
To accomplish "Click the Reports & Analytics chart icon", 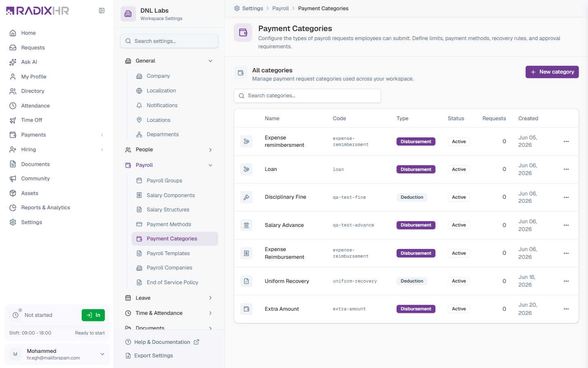I will coord(13,208).
